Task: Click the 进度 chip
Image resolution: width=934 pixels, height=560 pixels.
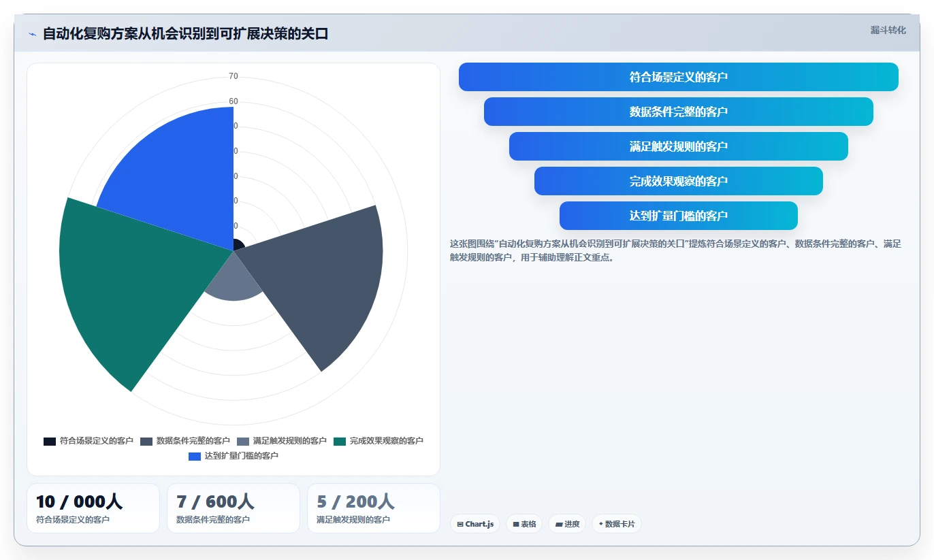Action: coord(567,524)
